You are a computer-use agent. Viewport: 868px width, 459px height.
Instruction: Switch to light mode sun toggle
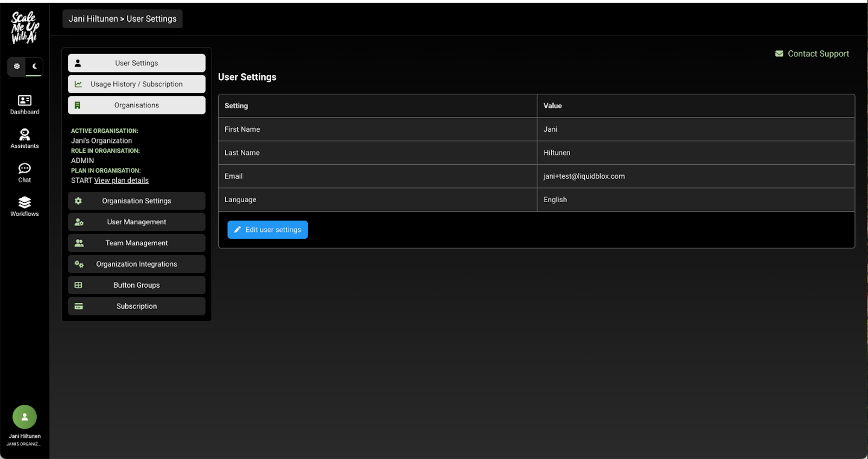pyautogui.click(x=17, y=67)
